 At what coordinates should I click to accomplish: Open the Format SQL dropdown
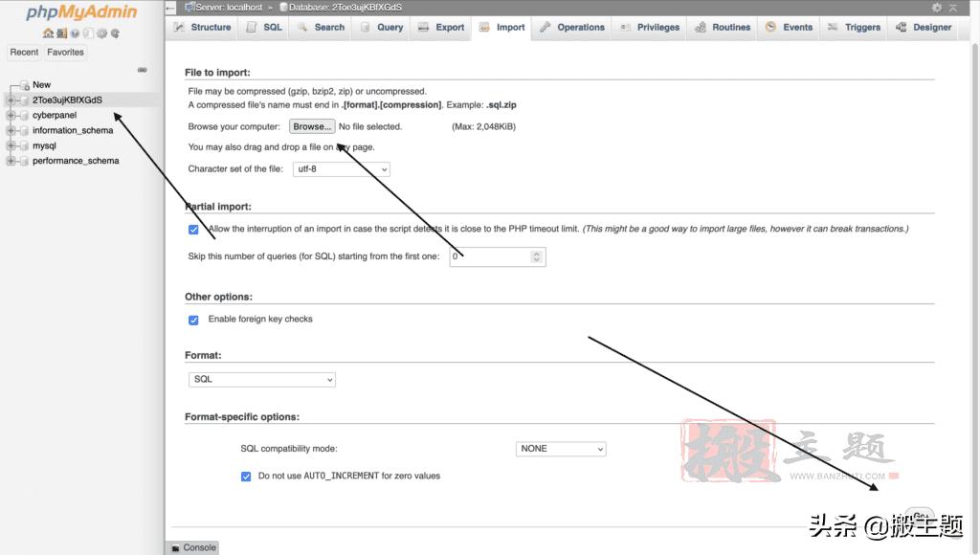[262, 380]
